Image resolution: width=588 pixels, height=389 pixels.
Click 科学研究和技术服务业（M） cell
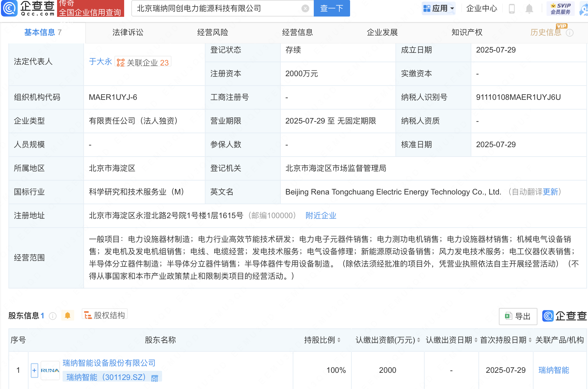[136, 192]
